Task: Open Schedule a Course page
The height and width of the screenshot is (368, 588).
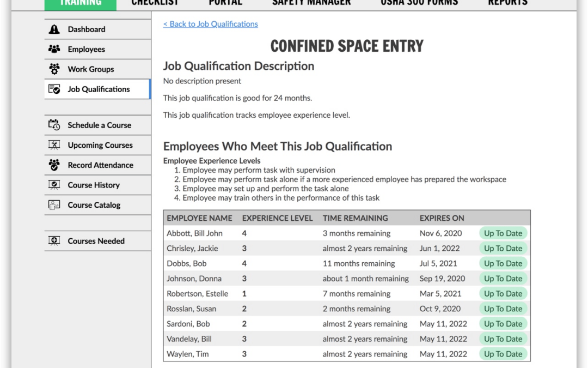Action: [x=97, y=125]
